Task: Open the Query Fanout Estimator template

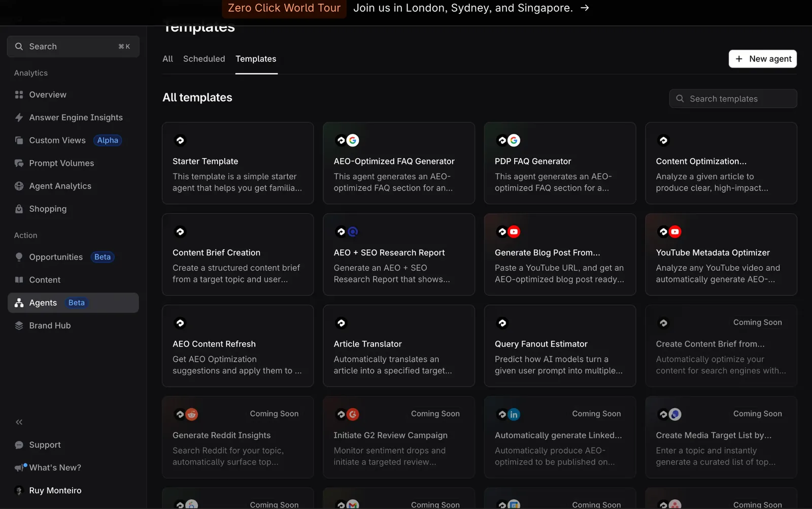Action: tap(560, 346)
